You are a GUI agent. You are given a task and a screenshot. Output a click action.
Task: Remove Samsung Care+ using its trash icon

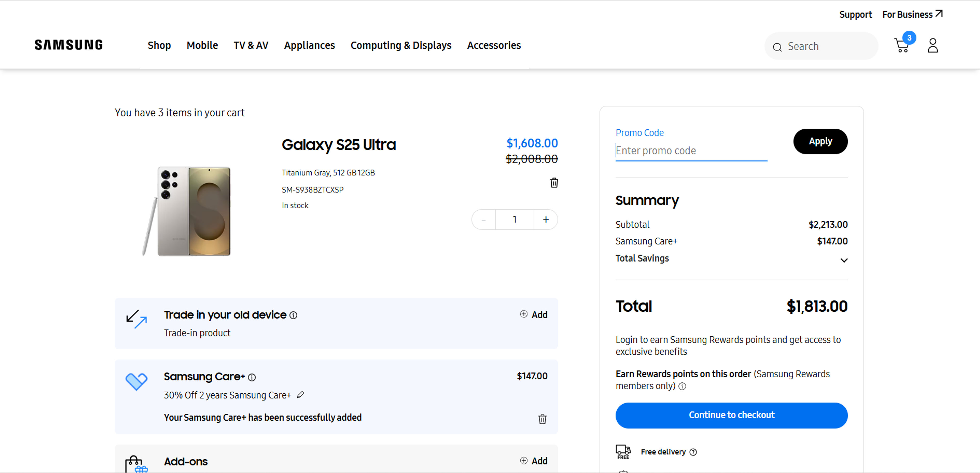(x=543, y=419)
